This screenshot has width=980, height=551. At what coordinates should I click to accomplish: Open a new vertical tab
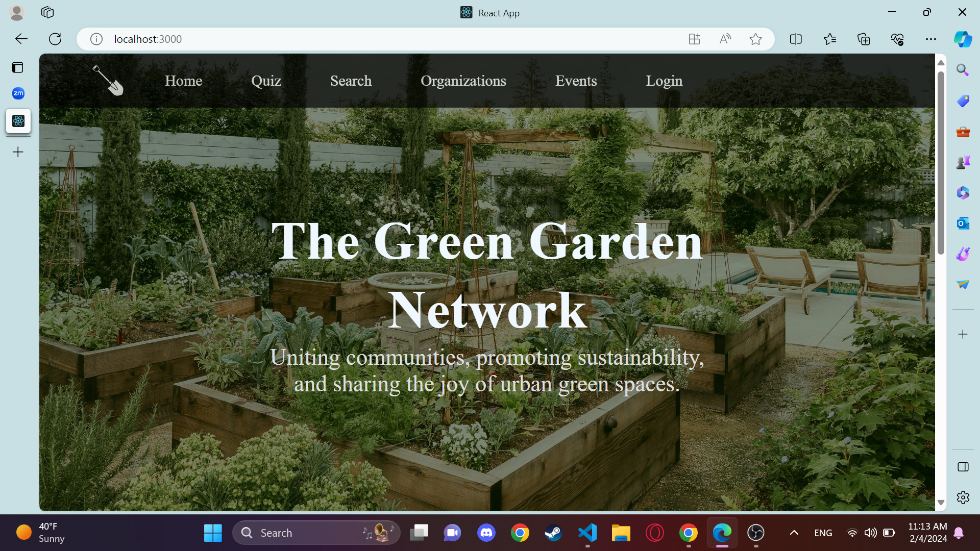[x=18, y=152]
